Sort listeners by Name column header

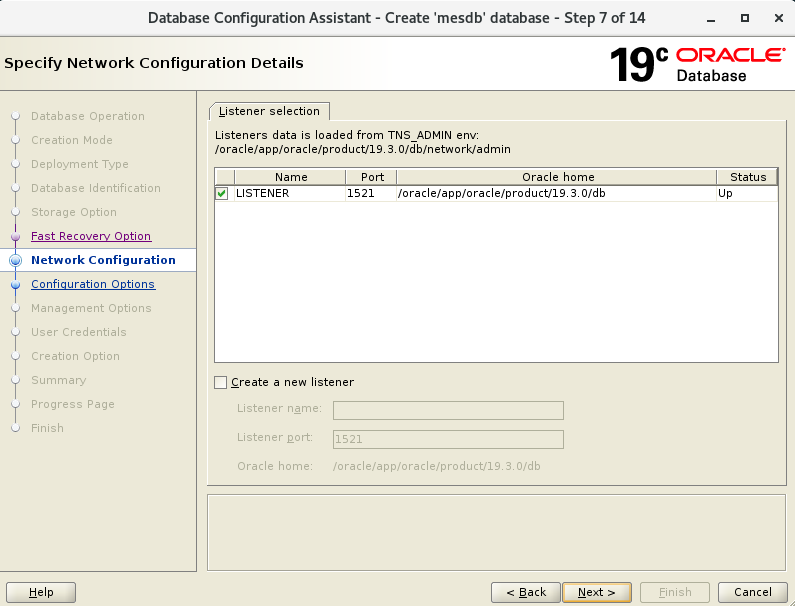(291, 177)
